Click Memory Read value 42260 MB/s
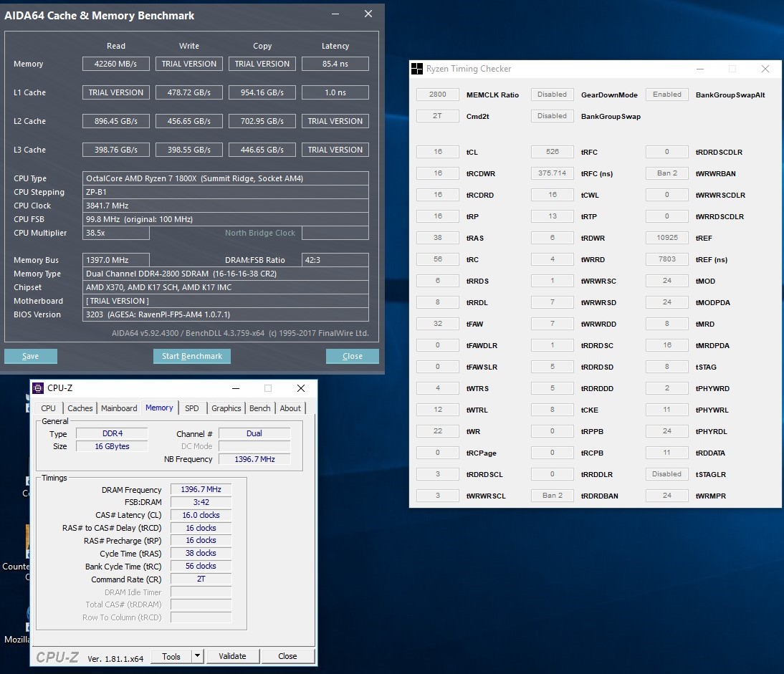The width and height of the screenshot is (784, 674). [116, 64]
